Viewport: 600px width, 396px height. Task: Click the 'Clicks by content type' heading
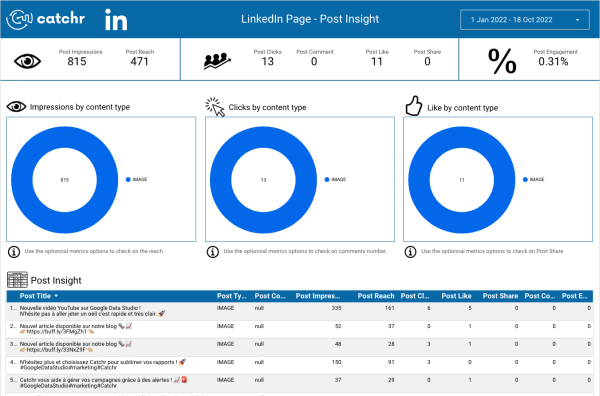point(267,108)
